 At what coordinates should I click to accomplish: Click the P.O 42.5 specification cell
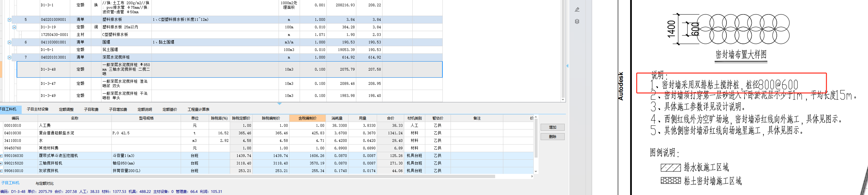coord(146,133)
